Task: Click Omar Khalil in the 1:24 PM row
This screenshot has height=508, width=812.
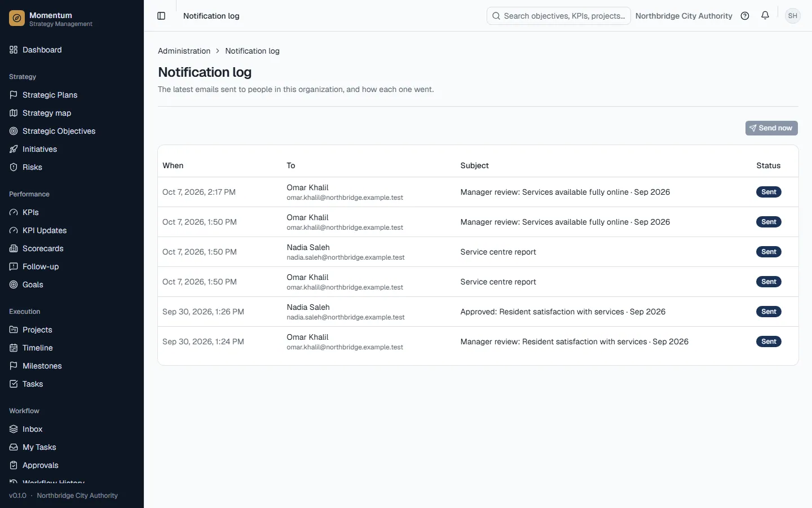Action: coord(307,337)
